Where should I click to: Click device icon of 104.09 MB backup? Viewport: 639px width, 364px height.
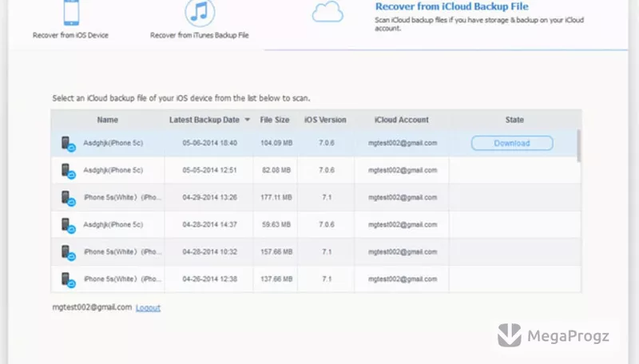point(68,144)
